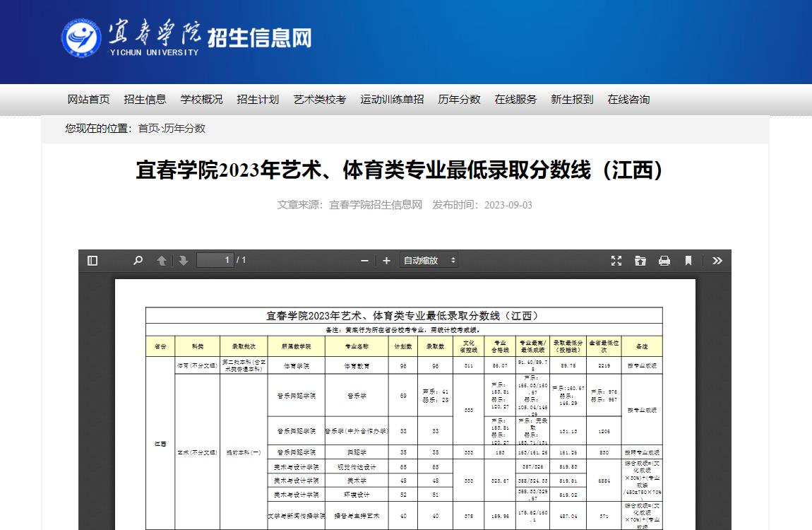Open 新生报到 navigation item

pyautogui.click(x=572, y=100)
